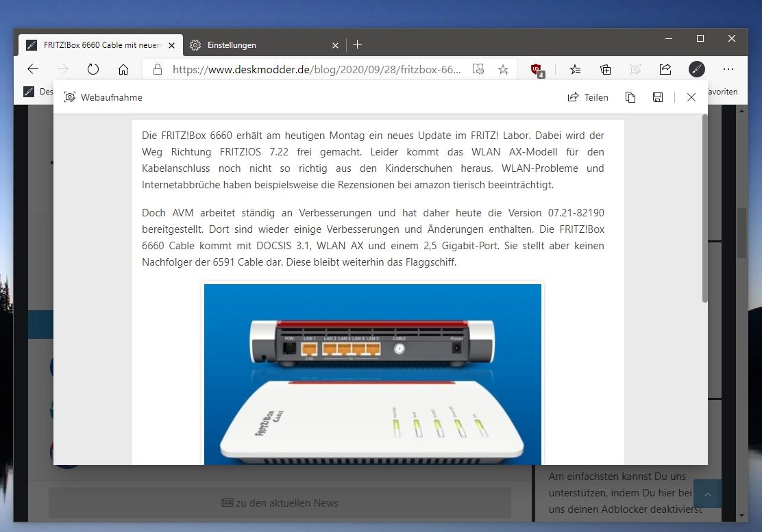
Task: Click the capture preview vertical scrollbar
Action: pos(704,209)
